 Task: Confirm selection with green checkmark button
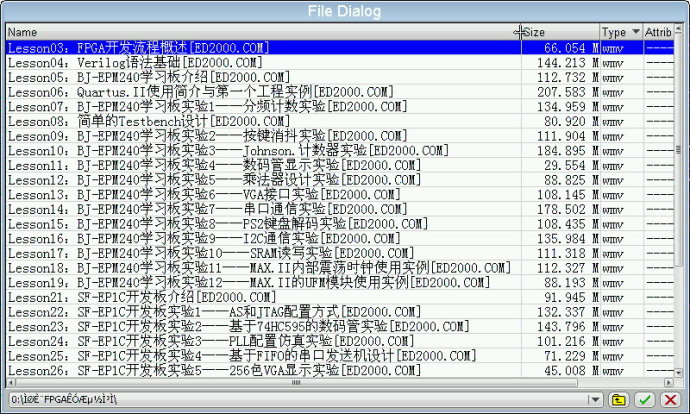point(645,399)
